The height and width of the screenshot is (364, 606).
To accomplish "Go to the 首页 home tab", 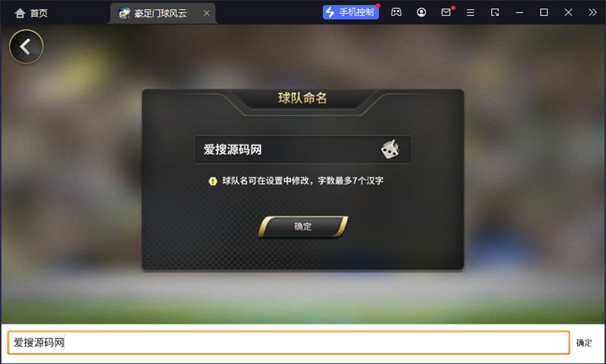I will tap(31, 13).
